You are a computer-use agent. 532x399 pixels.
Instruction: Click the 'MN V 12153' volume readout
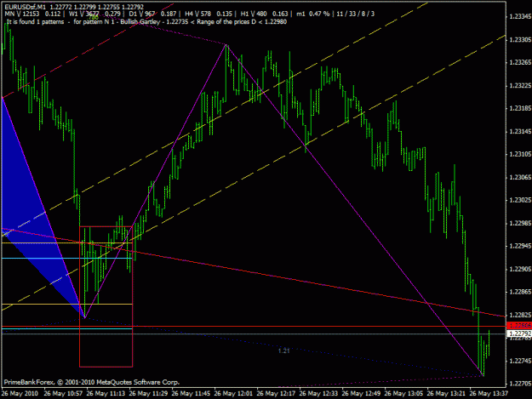[x=22, y=14]
